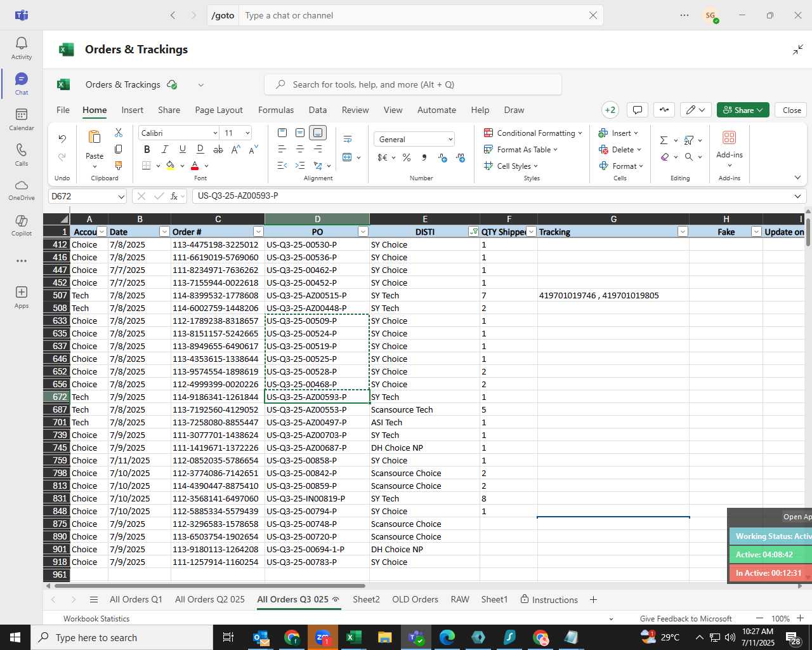The image size is (812, 650).
Task: Toggle the active Bottom Align button
Action: [318, 133]
